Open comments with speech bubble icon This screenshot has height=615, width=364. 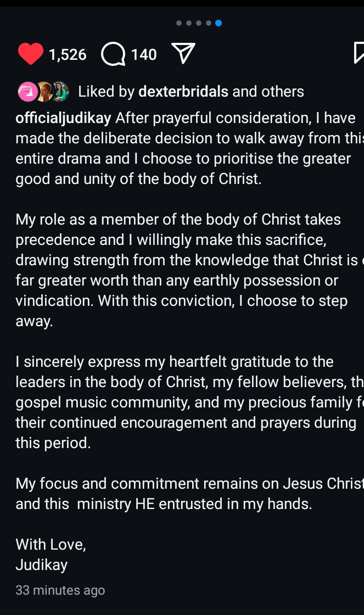(x=113, y=54)
